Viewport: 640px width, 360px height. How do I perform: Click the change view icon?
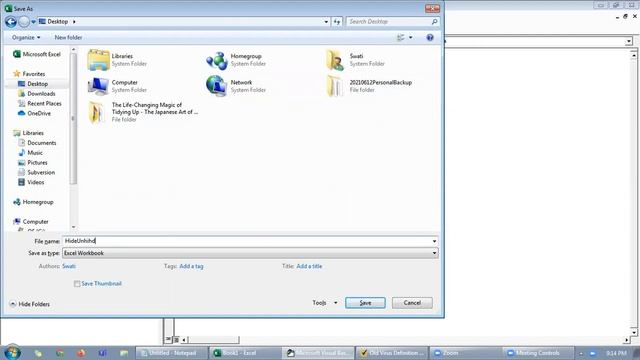(400, 38)
